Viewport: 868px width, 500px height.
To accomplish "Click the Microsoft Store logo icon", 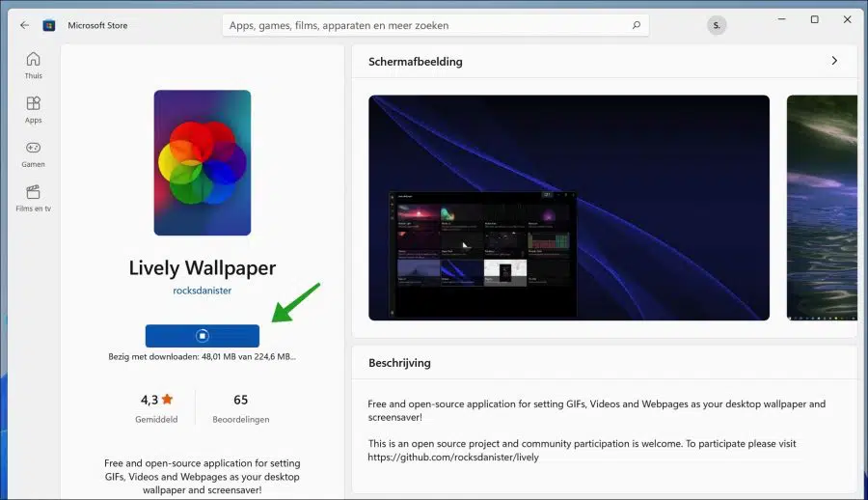I will (49, 25).
